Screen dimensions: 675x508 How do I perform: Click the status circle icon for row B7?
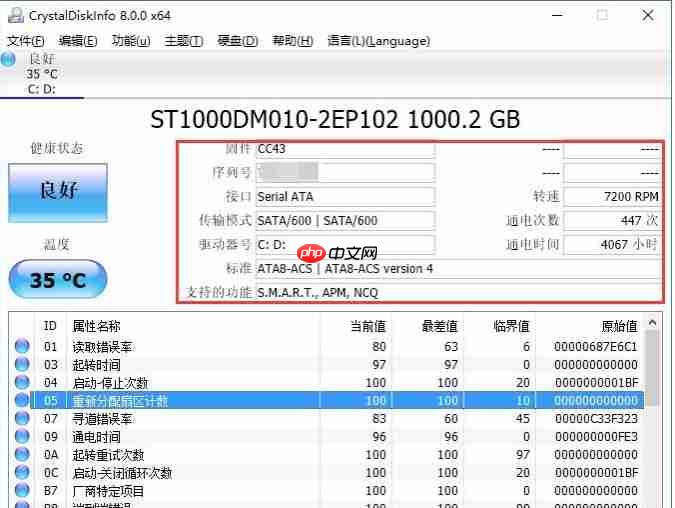click(22, 490)
